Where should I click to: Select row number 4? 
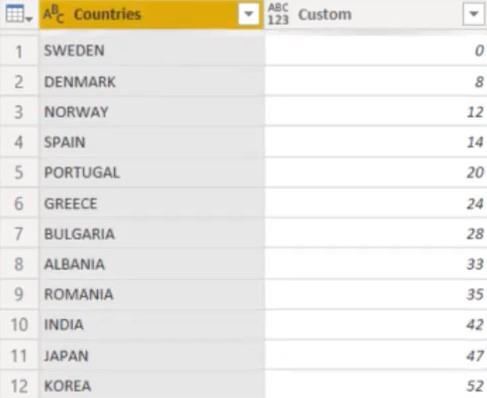[x=19, y=142]
